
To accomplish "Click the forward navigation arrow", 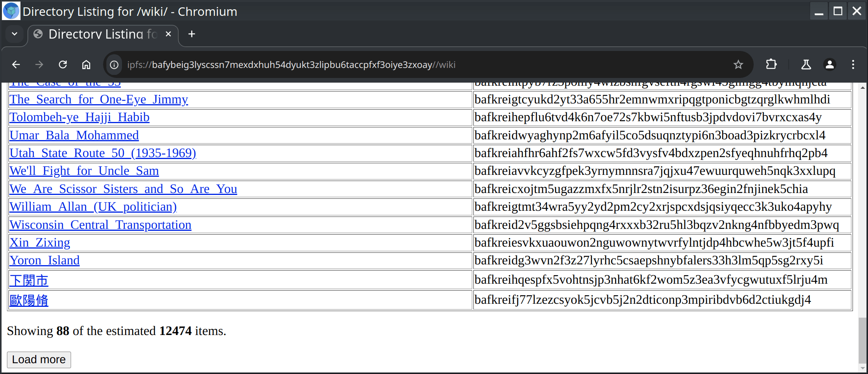I will [39, 64].
